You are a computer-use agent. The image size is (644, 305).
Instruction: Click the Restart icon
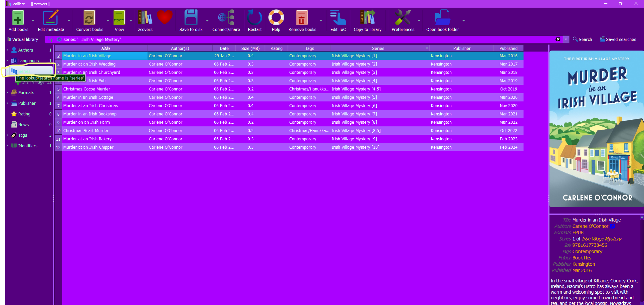click(x=255, y=18)
